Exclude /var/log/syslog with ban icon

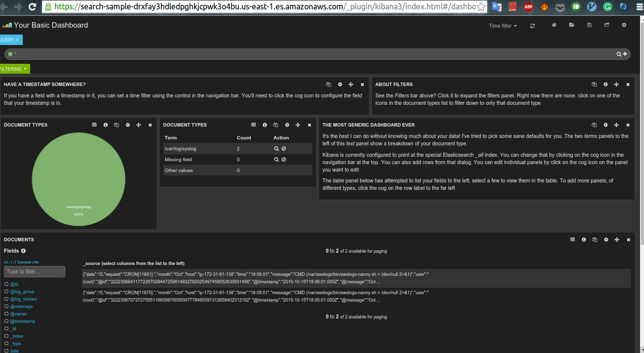(283, 148)
